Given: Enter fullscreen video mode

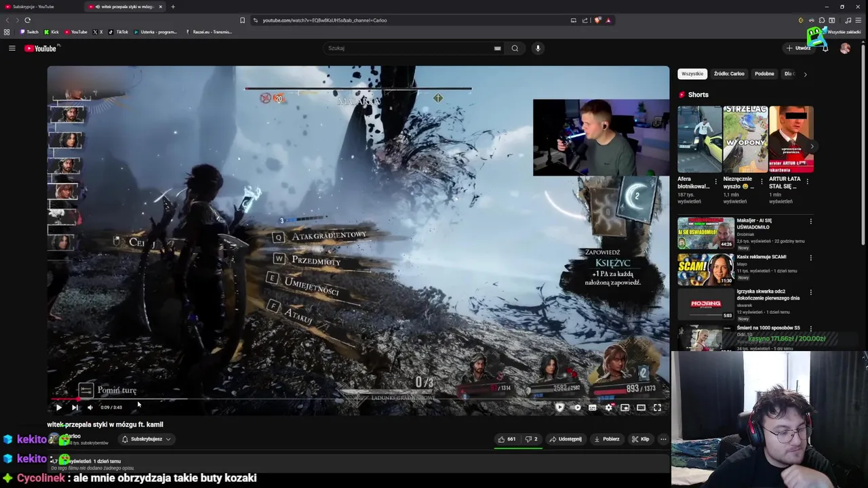Looking at the screenshot, I should point(657,407).
